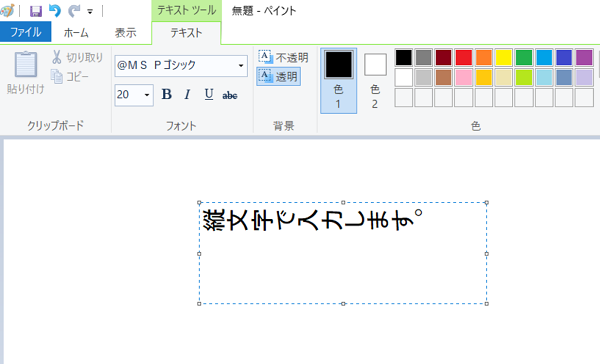This screenshot has width=600, height=364.
Task: Pick the indigo color swatch
Action: tap(564, 57)
